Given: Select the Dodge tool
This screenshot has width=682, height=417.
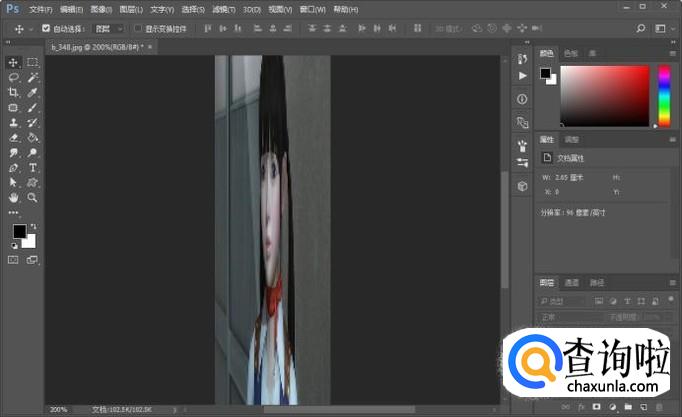Looking at the screenshot, I should tap(32, 153).
